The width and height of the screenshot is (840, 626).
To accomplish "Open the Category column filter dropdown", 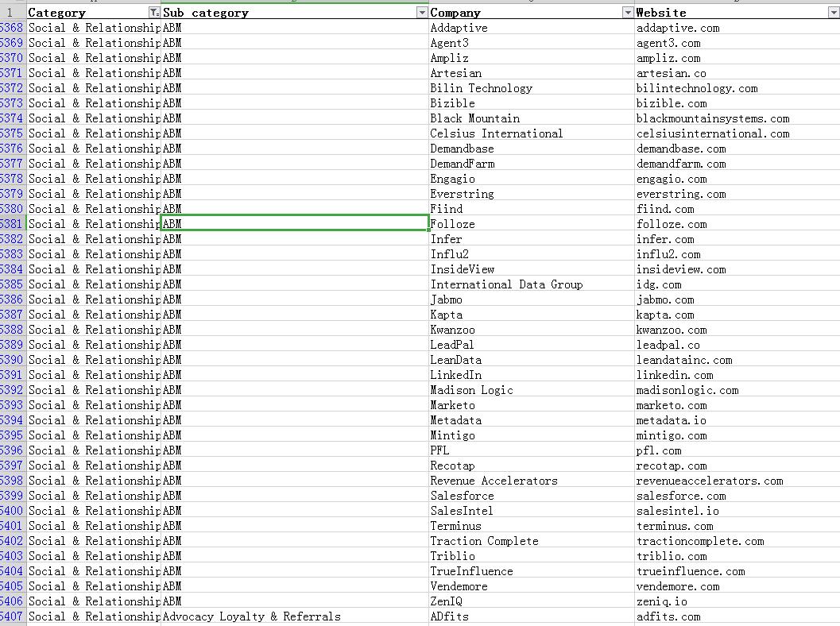I will [x=153, y=13].
